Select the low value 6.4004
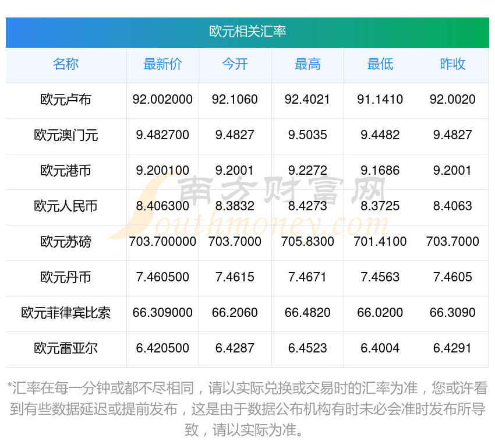This screenshot has width=495, height=448. (380, 348)
